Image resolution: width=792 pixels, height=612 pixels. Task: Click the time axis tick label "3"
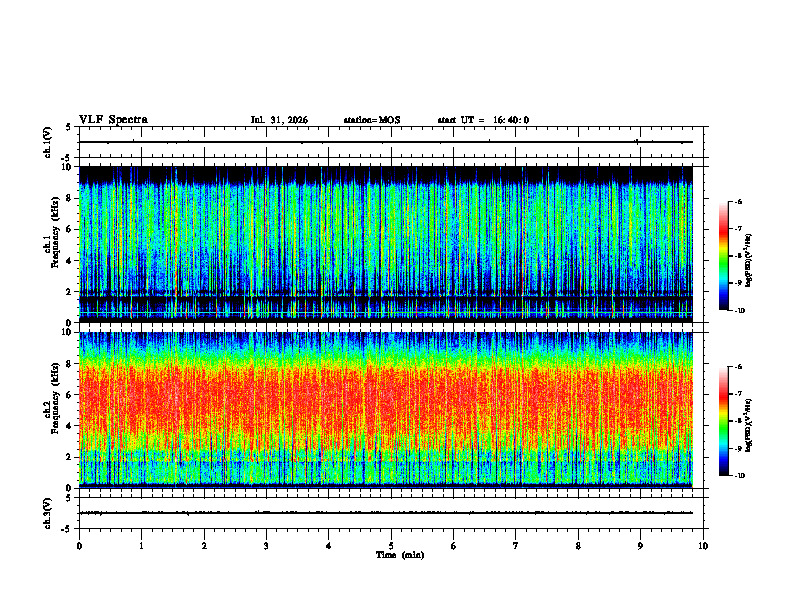(x=266, y=546)
